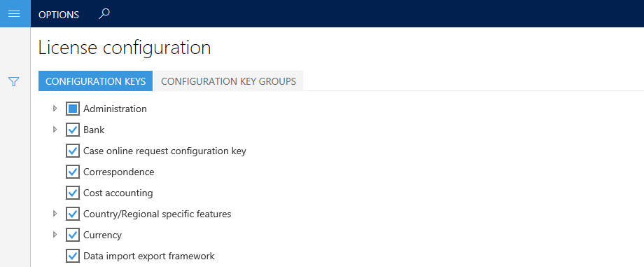Select the Configuration Keys tab
The height and width of the screenshot is (267, 644).
click(x=96, y=81)
